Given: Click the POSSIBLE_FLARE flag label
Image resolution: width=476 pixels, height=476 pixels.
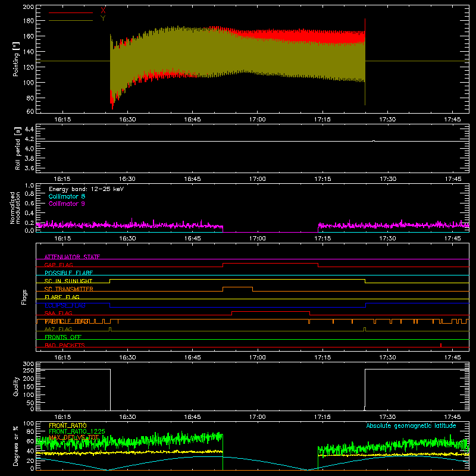Looking at the screenshot, I should coord(68,273).
